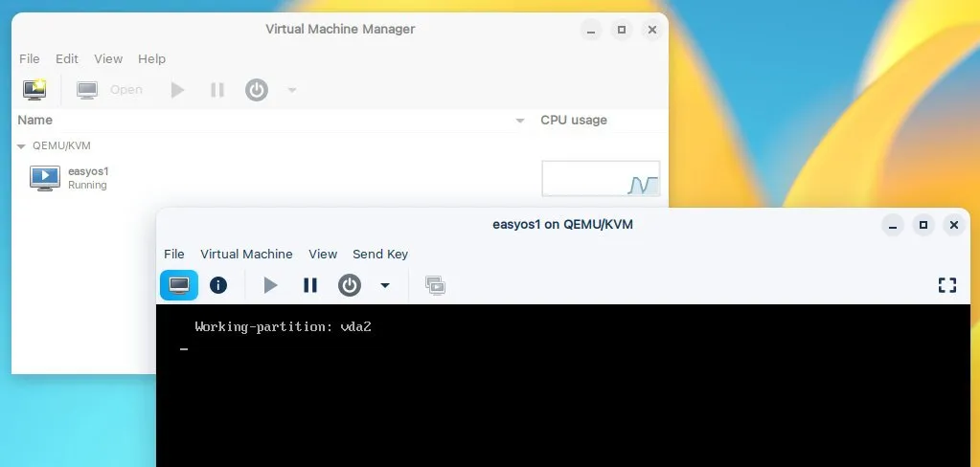This screenshot has height=467, width=980.
Task: Open the shutdown options dropdown in Virtual Machine Manager
Action: point(292,90)
